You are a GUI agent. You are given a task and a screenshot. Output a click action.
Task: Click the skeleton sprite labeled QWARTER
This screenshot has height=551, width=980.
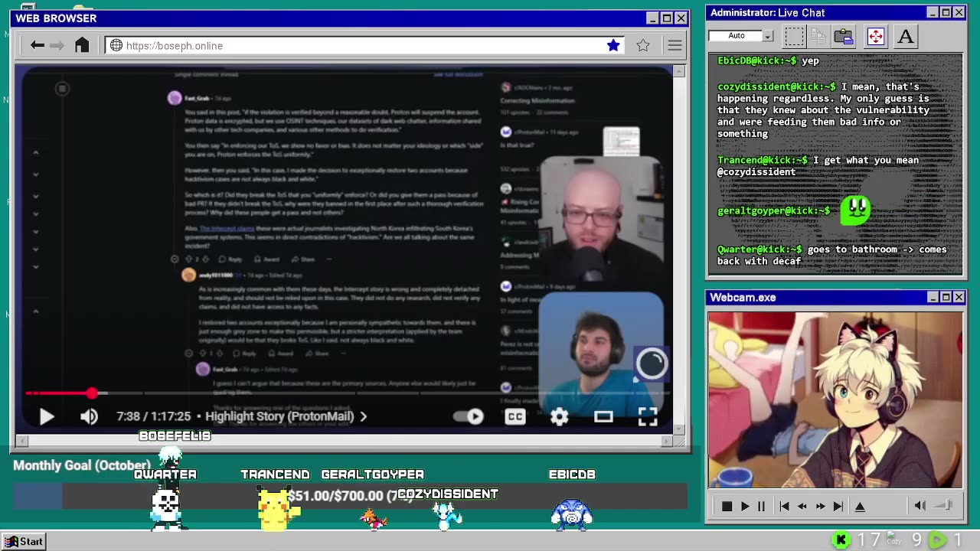tap(166, 509)
